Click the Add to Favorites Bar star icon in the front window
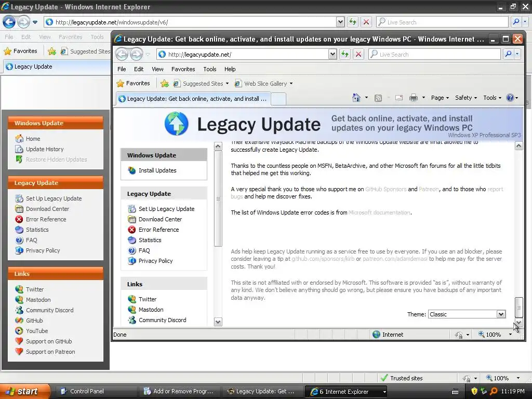Viewport: 532px width, 399px height. coord(165,84)
